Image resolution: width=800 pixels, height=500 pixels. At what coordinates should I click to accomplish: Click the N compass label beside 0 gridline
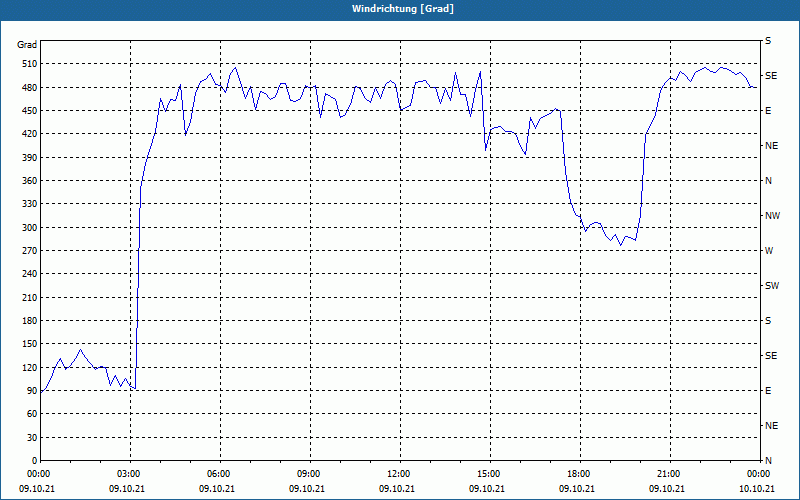tap(768, 461)
